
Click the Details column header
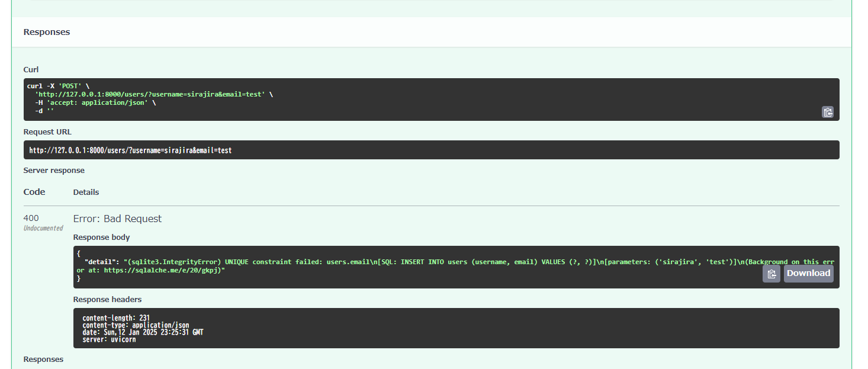point(86,192)
